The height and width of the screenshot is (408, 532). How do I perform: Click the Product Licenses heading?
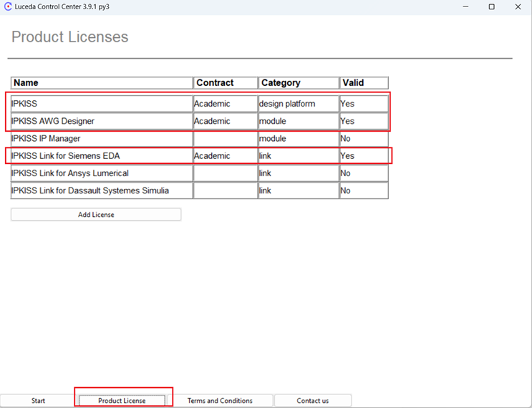tap(70, 37)
